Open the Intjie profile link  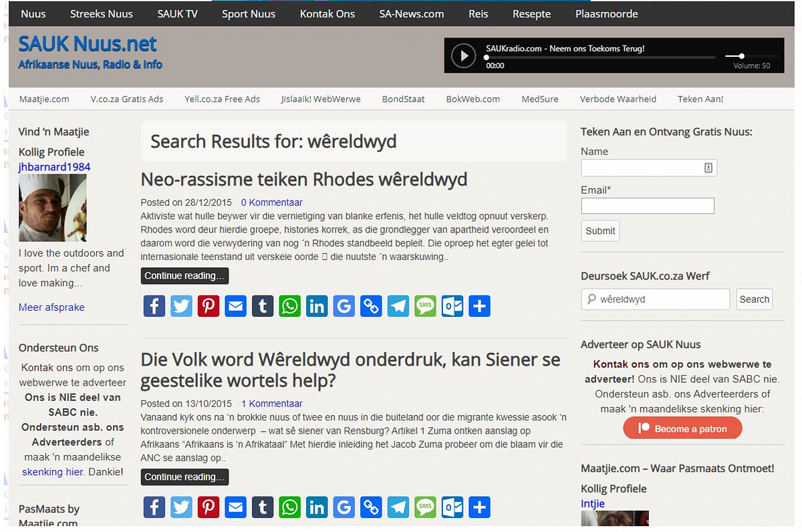[x=593, y=504]
